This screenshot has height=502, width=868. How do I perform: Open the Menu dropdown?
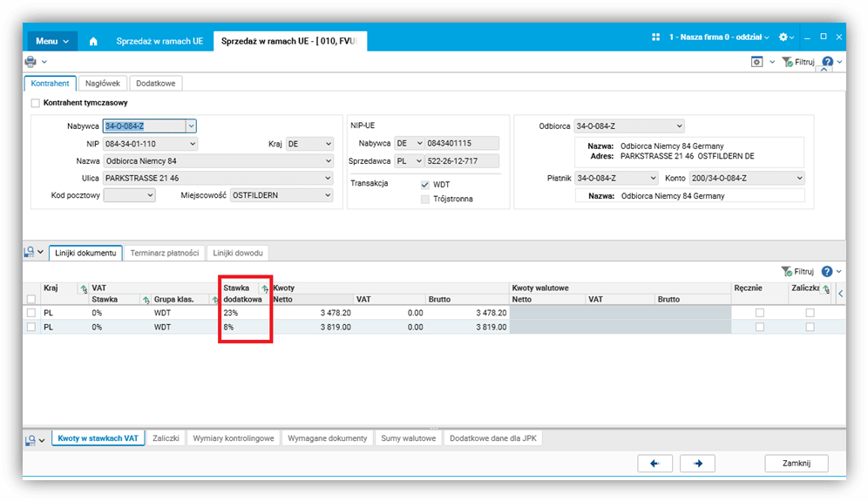[x=52, y=41]
